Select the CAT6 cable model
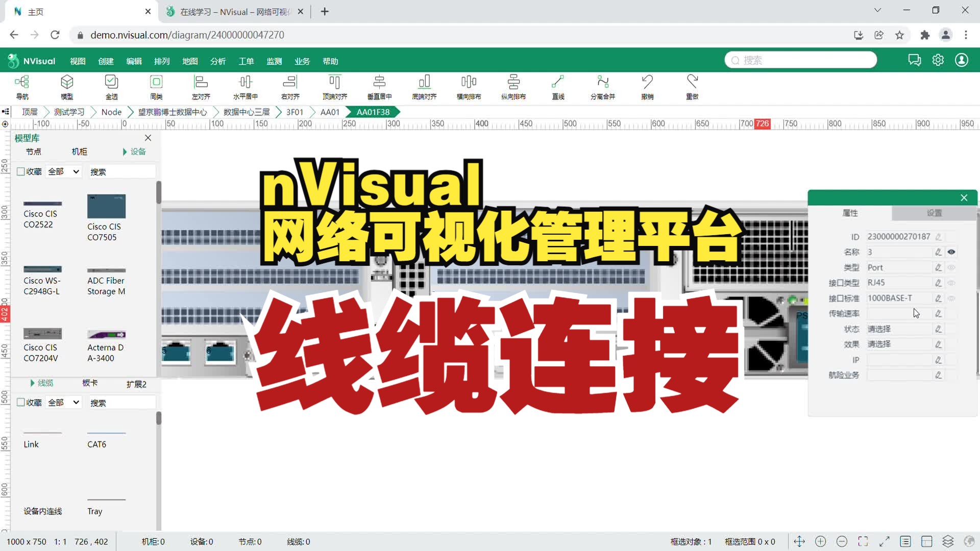 [x=106, y=439]
